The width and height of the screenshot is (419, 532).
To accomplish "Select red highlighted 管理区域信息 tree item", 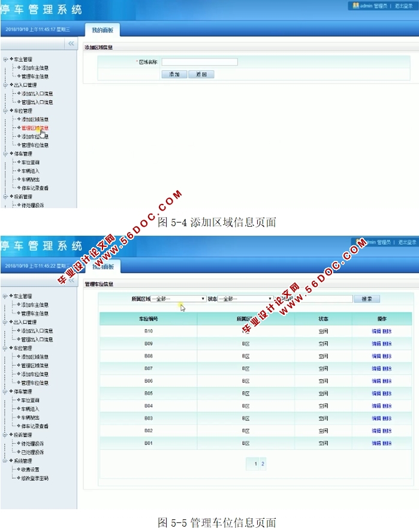I will coord(35,128).
